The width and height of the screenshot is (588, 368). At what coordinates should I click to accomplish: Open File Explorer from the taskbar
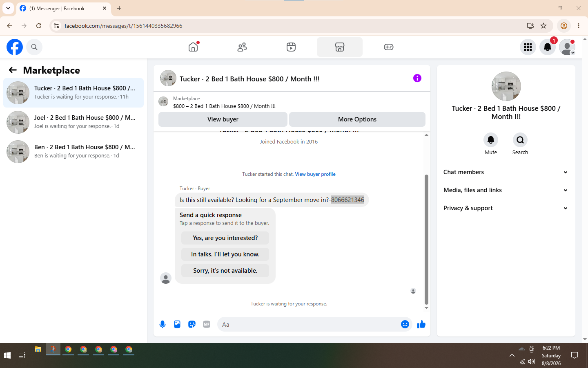pyautogui.click(x=38, y=350)
